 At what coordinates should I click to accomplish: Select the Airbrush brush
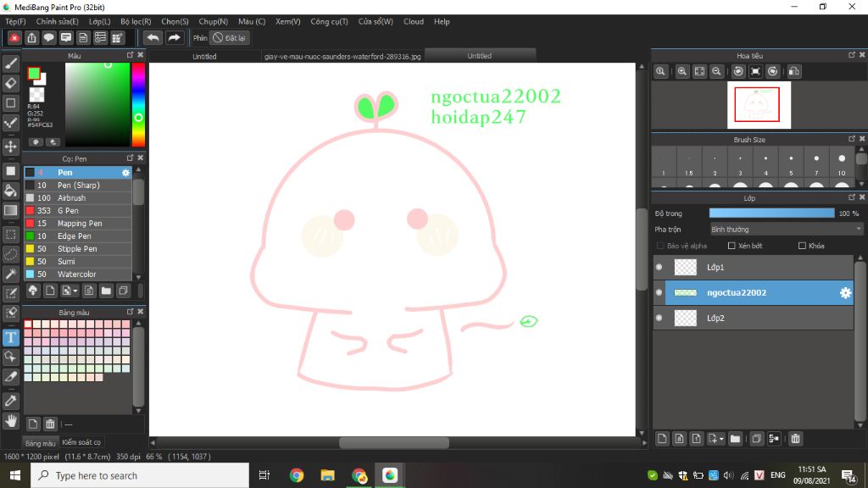click(77, 198)
